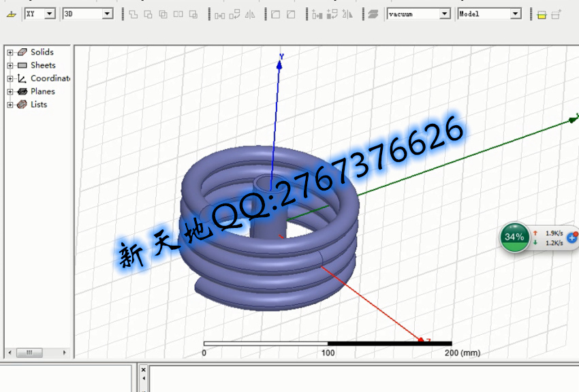579x392 pixels.
Task: Click the grid plane icon at toolbar left
Action: 10,14
